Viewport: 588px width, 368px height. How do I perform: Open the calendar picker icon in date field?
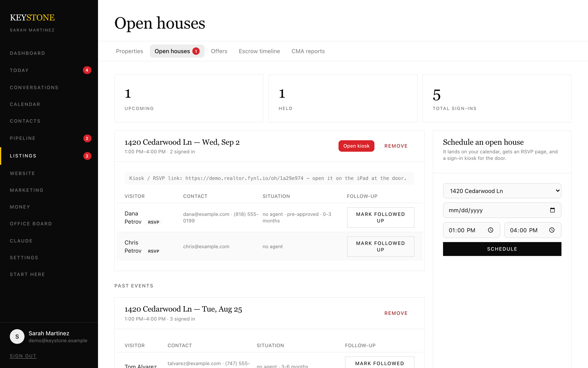coord(552,210)
